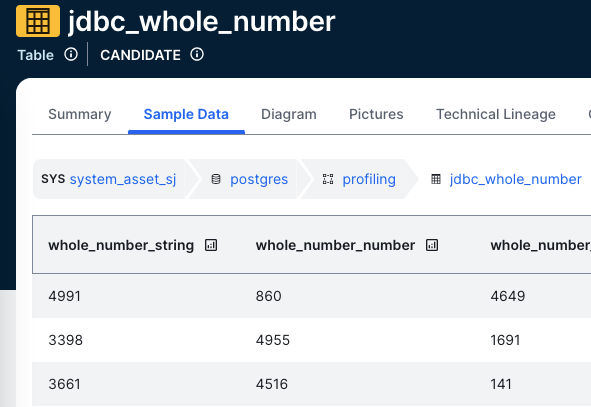Select cell with value 4991

point(64,296)
